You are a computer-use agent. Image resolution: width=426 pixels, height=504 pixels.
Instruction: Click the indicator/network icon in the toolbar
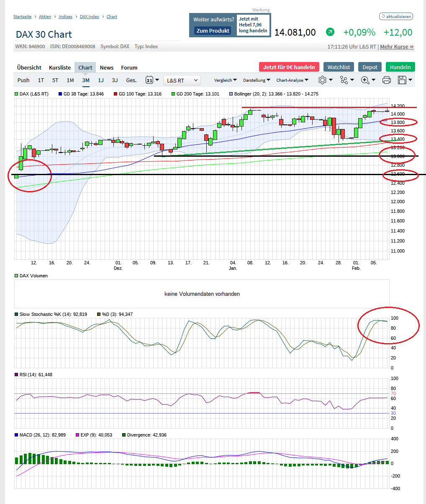click(344, 80)
